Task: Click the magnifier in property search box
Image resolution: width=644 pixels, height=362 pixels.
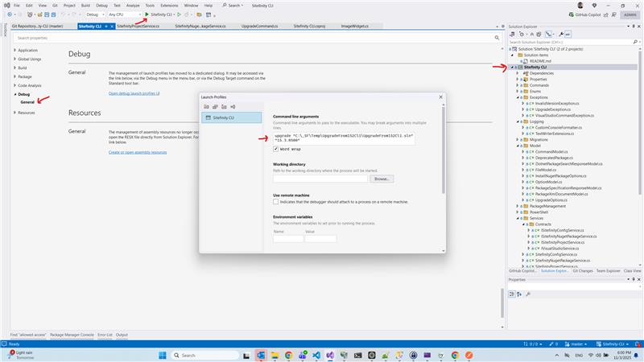Action: (497, 38)
